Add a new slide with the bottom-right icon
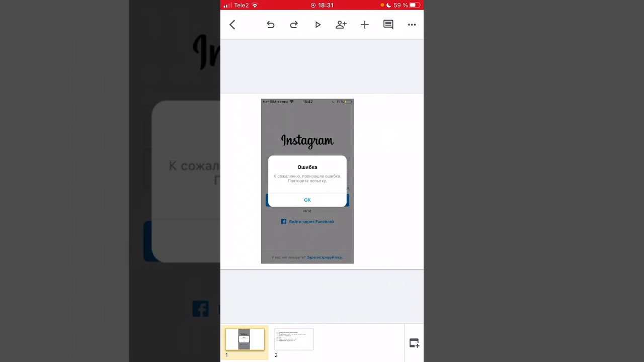Viewport: 644px width, 362px height. [414, 343]
